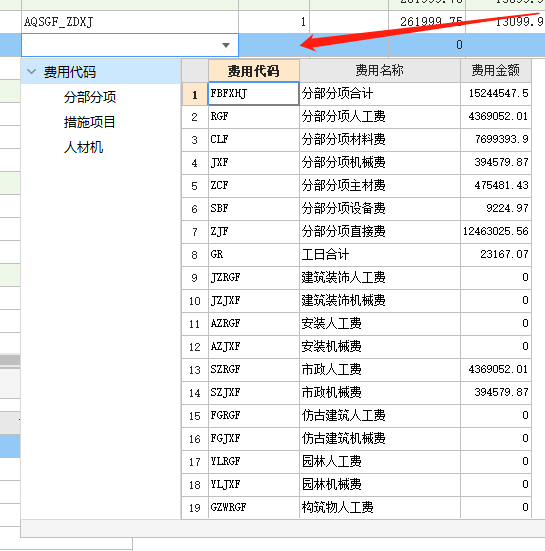This screenshot has width=545, height=551.
Task: Click the amount 7699393.9 cell
Action: 495,140
